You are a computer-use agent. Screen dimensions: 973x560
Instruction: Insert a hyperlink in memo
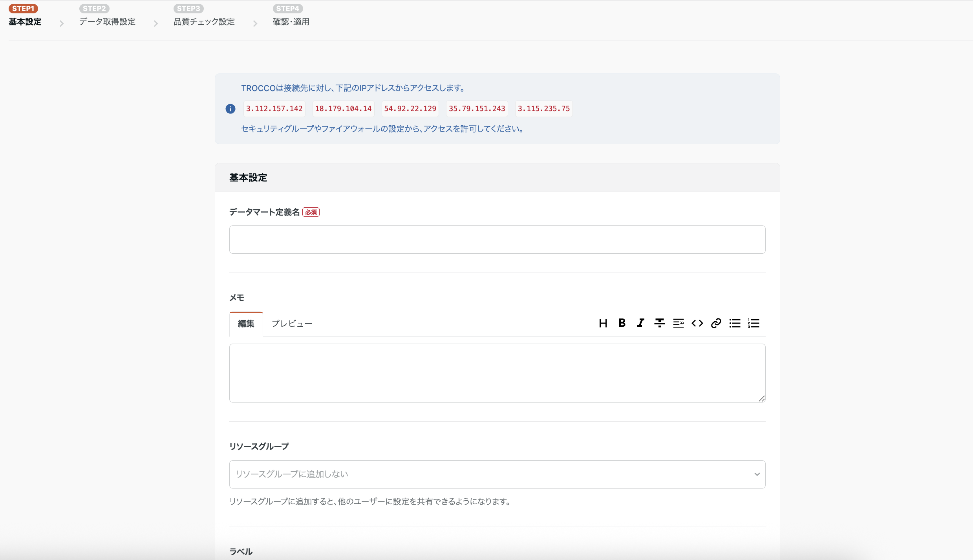point(716,323)
